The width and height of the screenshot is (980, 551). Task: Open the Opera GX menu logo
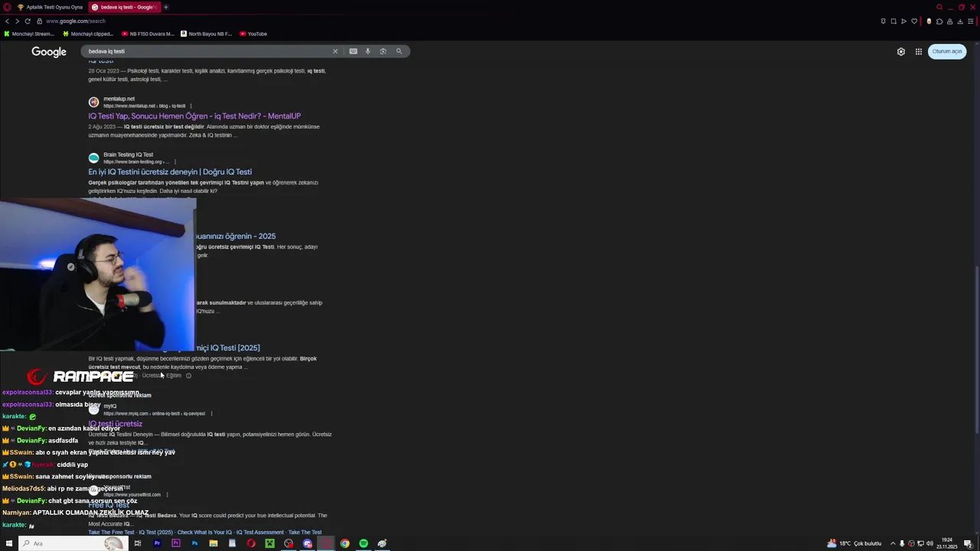7,7
